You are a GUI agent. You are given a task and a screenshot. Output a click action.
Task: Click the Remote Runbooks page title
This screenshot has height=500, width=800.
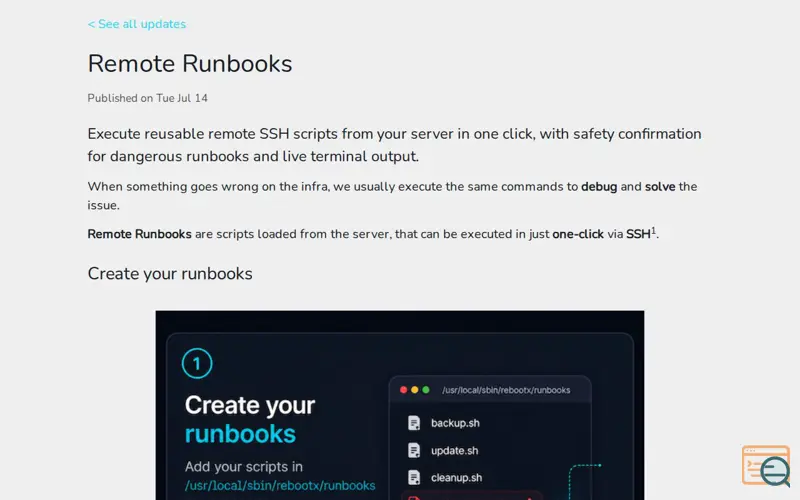click(190, 64)
